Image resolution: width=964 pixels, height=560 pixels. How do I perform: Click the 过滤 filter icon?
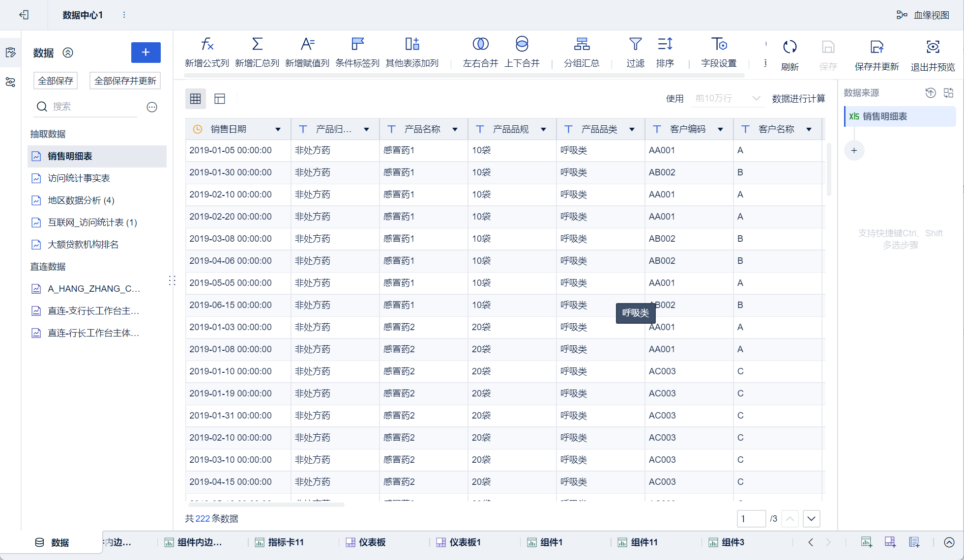coord(635,45)
